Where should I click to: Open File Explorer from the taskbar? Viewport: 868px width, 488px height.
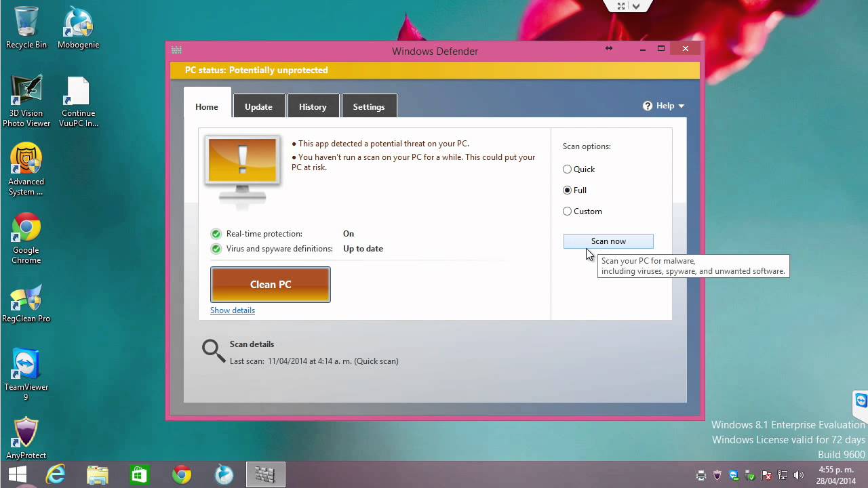coord(97,475)
